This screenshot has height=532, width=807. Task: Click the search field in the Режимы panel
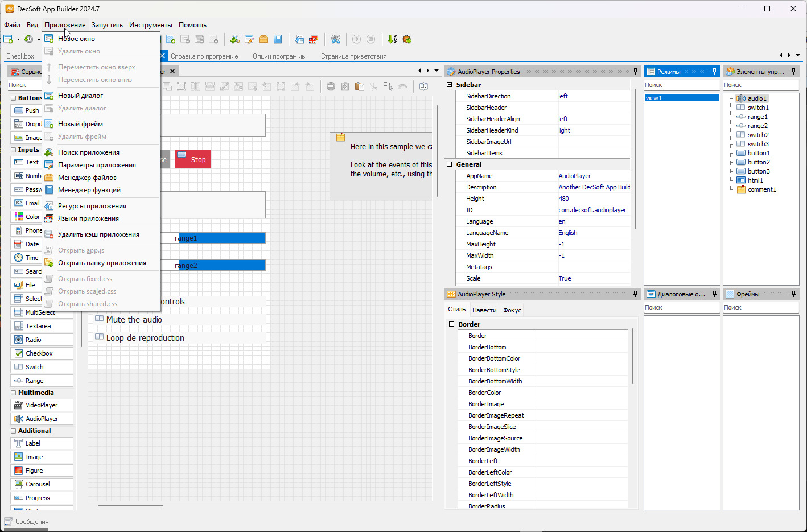(x=681, y=85)
